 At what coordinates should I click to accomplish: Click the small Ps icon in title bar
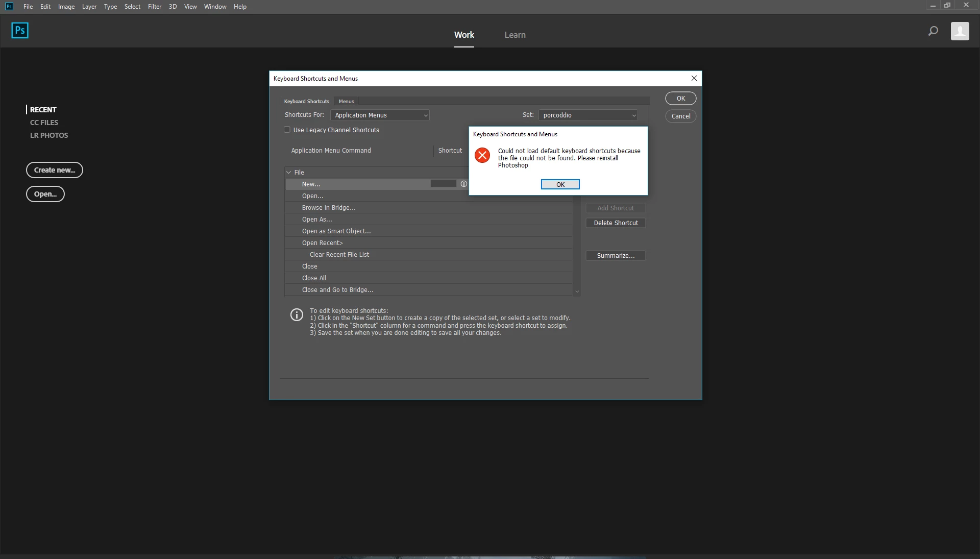pyautogui.click(x=9, y=7)
